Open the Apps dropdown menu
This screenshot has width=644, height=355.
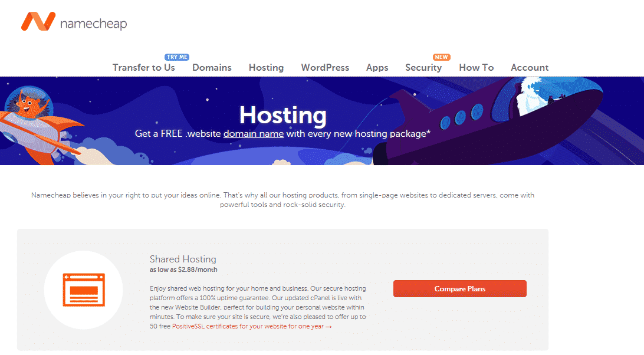tap(377, 67)
